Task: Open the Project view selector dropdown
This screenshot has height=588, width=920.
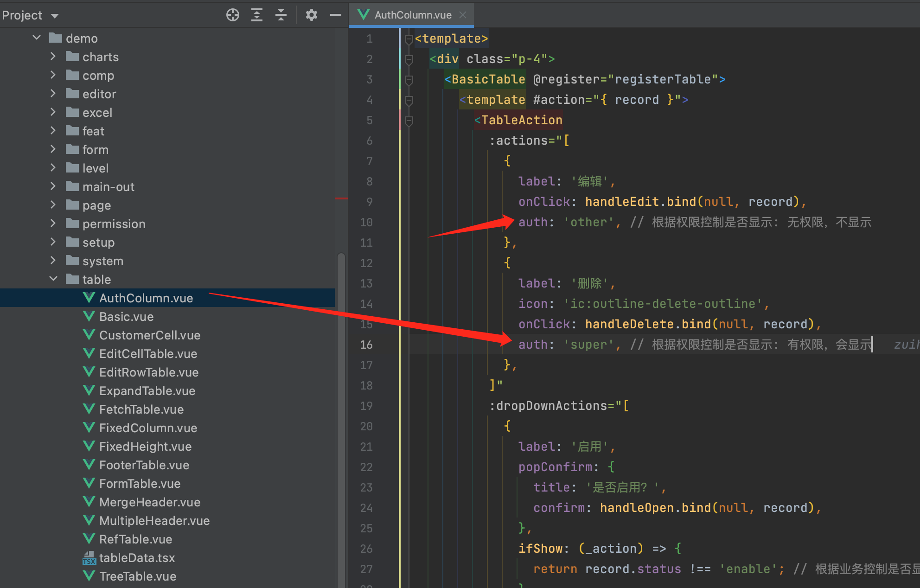Action: pyautogui.click(x=54, y=14)
